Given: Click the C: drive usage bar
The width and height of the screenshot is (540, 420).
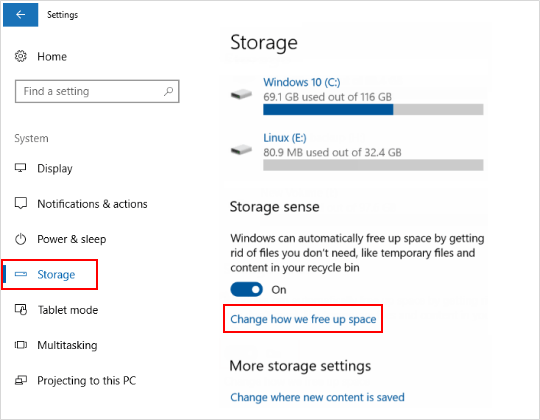Looking at the screenshot, I should point(373,109).
